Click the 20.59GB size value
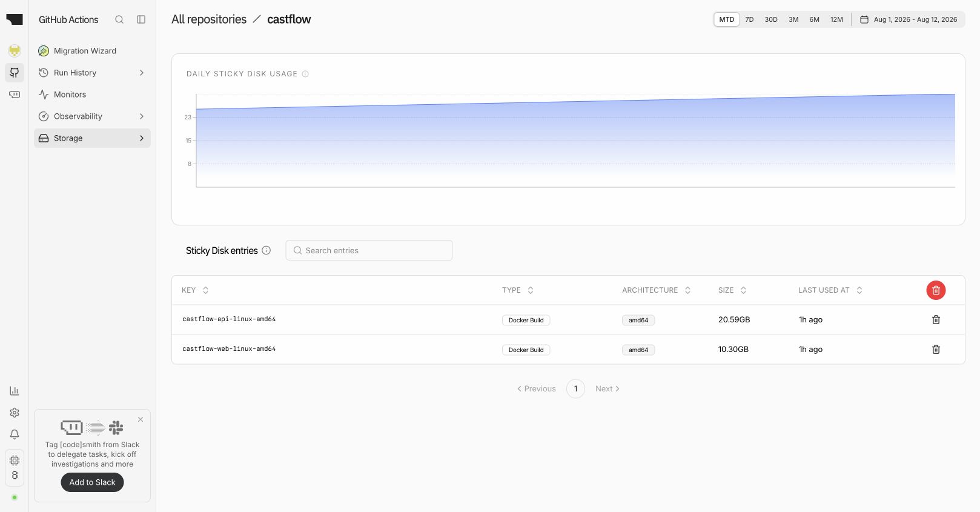980x512 pixels. [734, 319]
